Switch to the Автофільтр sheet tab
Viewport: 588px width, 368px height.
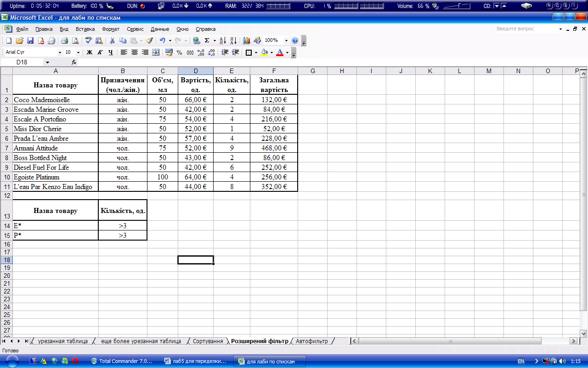[312, 341]
